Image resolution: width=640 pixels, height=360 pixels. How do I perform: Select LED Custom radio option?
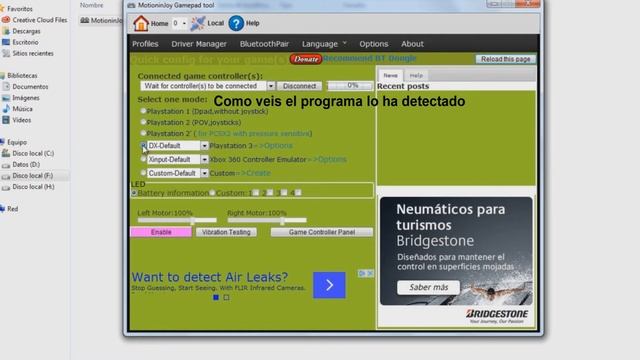(x=212, y=193)
